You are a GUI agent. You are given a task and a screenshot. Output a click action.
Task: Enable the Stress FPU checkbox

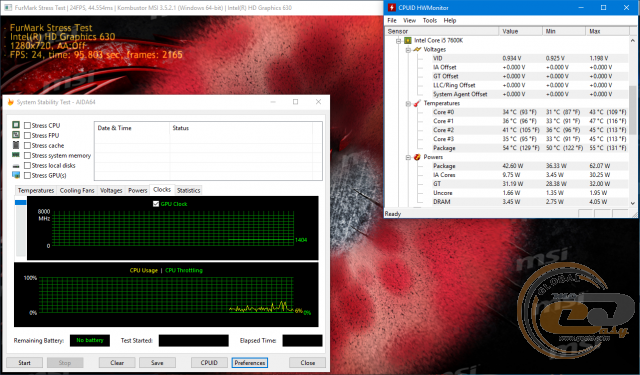pos(27,135)
